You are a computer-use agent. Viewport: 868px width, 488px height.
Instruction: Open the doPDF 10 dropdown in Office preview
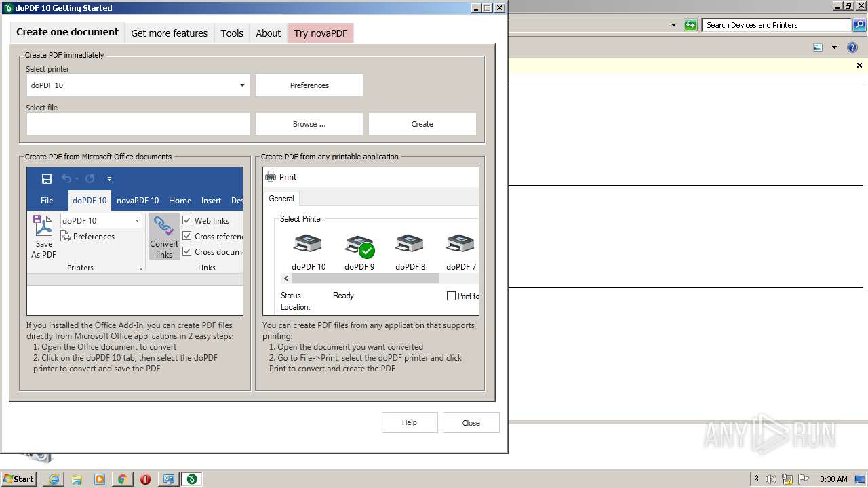[137, 220]
